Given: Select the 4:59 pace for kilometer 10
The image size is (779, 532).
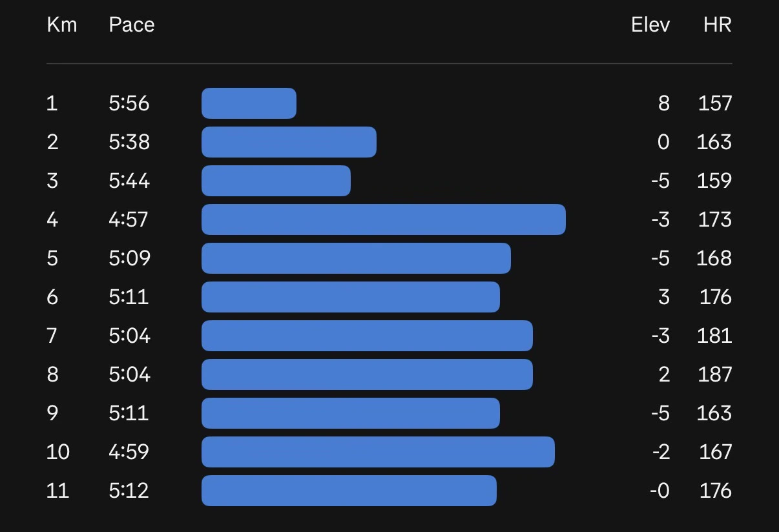Looking at the screenshot, I should [x=129, y=452].
